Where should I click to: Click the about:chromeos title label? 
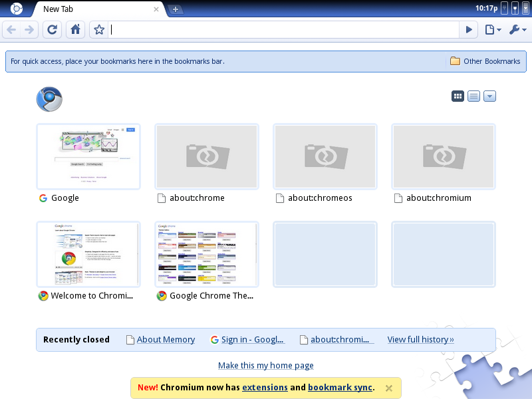pos(320,198)
